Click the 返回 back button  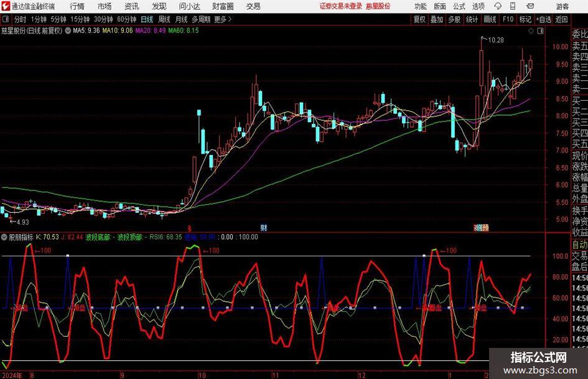coord(561,19)
